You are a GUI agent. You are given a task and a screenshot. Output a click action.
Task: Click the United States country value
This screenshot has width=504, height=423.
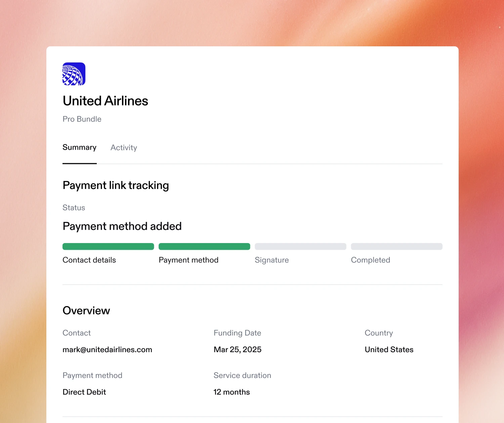tap(389, 349)
